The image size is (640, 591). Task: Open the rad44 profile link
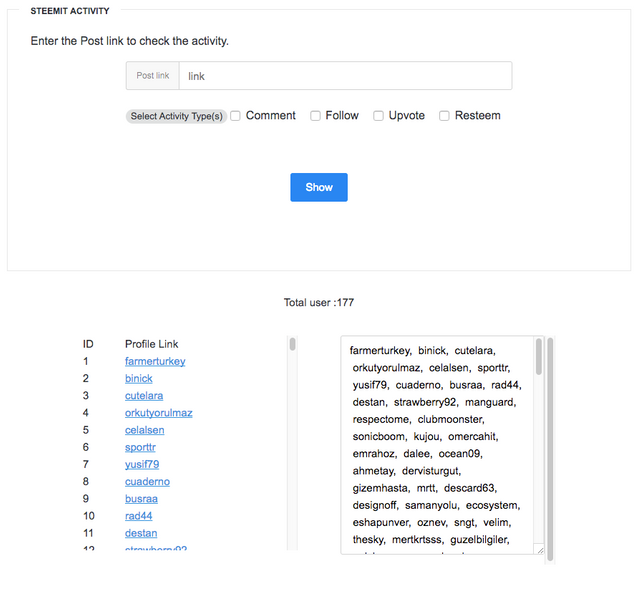tap(139, 515)
